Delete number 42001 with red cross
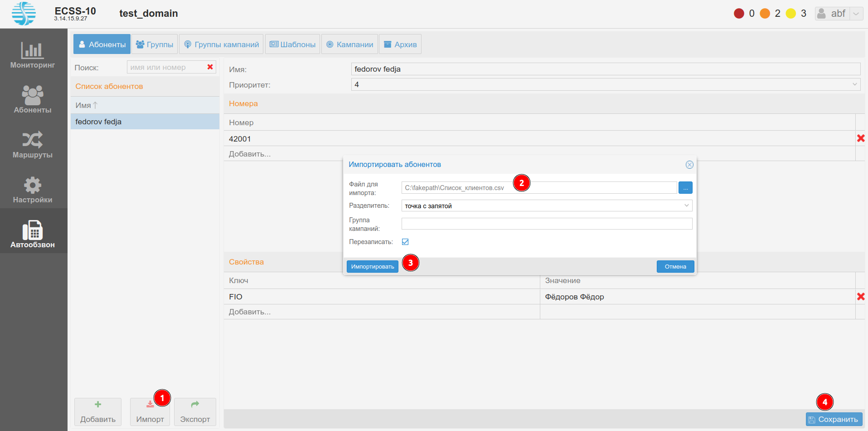This screenshot has height=431, width=868. tap(860, 138)
